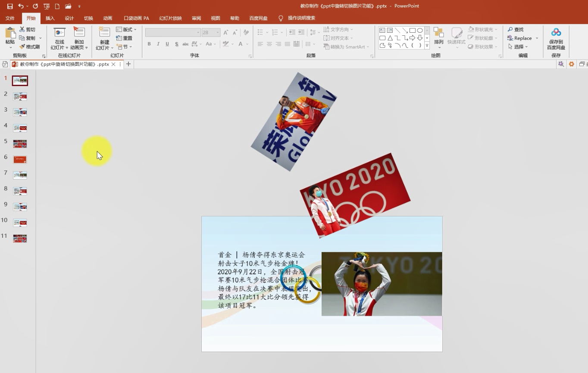Open the 版式 layout dropdown
This screenshot has height=373, width=588.
[x=126, y=29]
